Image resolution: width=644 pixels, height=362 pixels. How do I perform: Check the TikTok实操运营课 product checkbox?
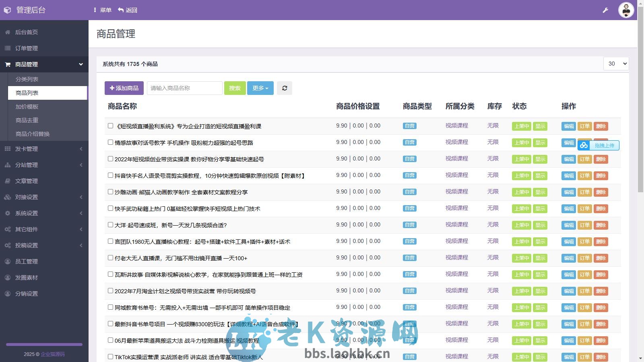110,356
